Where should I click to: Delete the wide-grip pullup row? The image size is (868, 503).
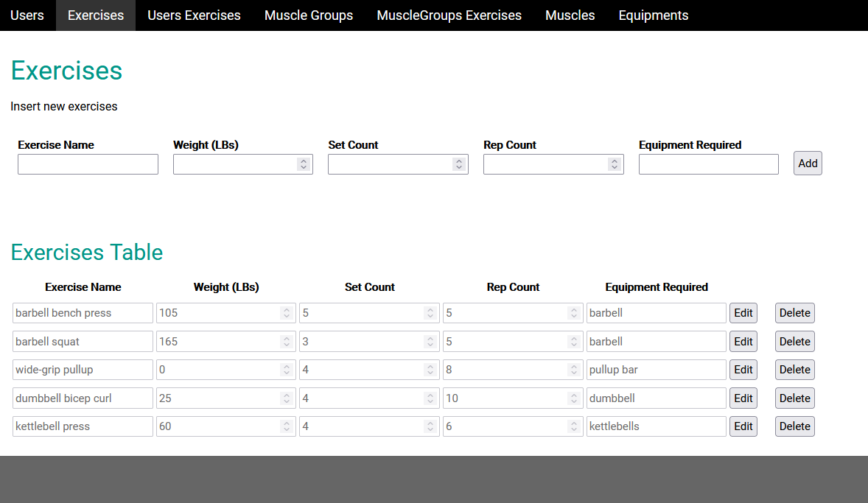click(794, 370)
